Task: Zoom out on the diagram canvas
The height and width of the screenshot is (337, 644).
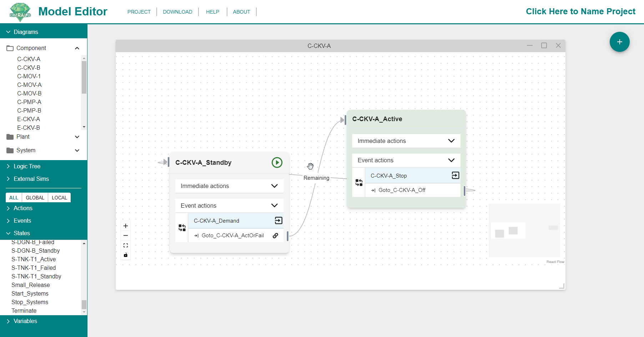Action: click(x=126, y=236)
